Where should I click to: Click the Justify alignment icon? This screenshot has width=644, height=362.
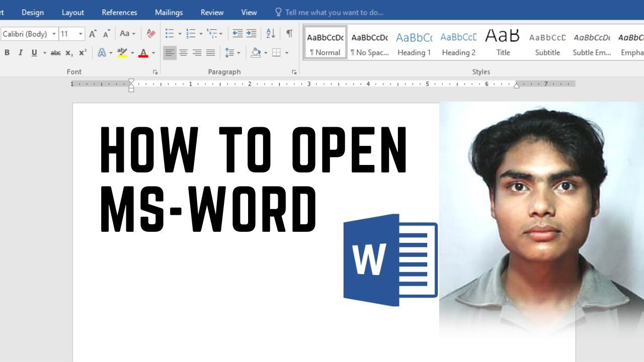[211, 53]
